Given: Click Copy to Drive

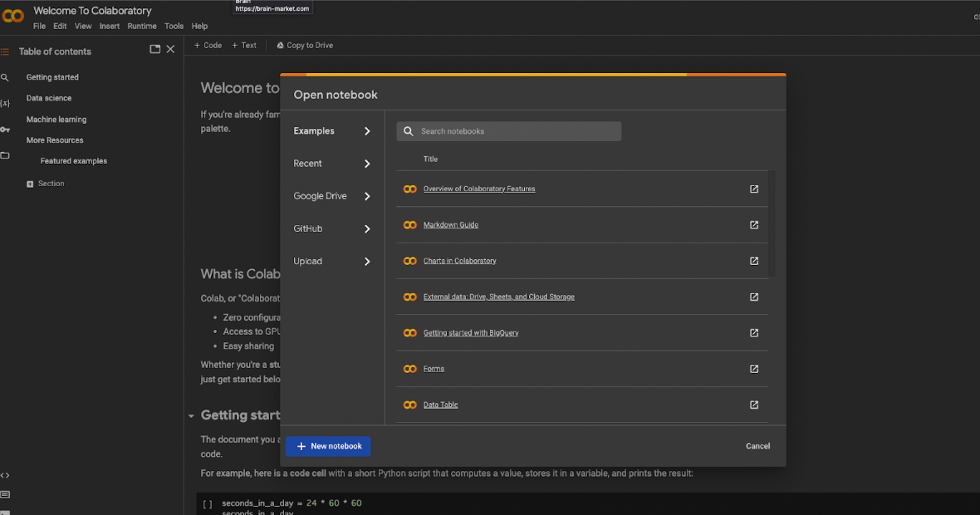Looking at the screenshot, I should click(305, 46).
